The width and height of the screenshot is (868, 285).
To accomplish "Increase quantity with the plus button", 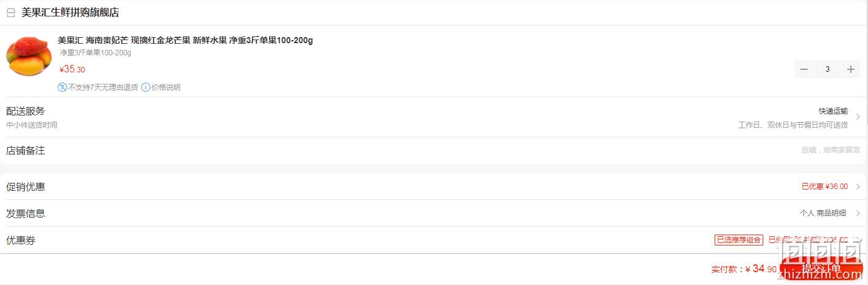I will 851,69.
